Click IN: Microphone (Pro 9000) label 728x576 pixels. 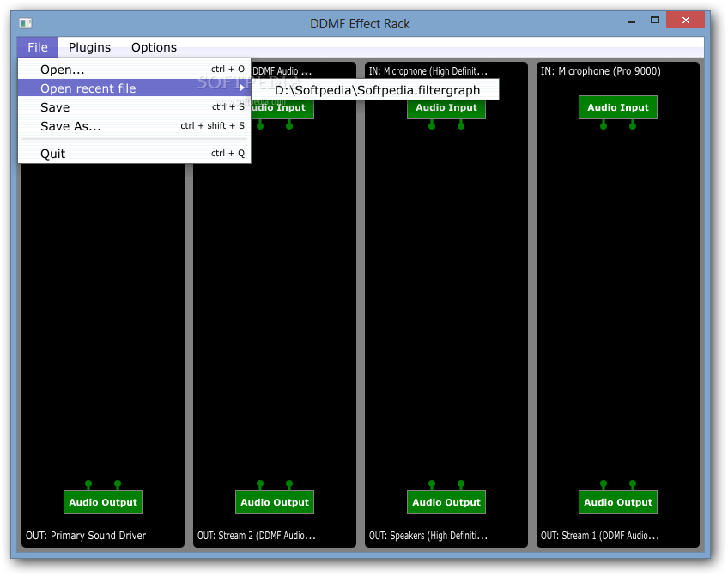point(601,71)
